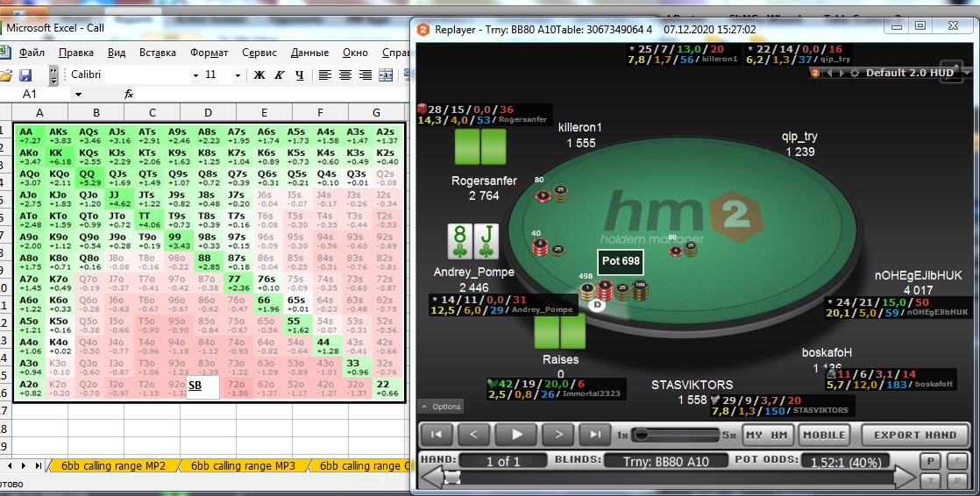Open the Name Box dropdown arrow

[x=78, y=95]
